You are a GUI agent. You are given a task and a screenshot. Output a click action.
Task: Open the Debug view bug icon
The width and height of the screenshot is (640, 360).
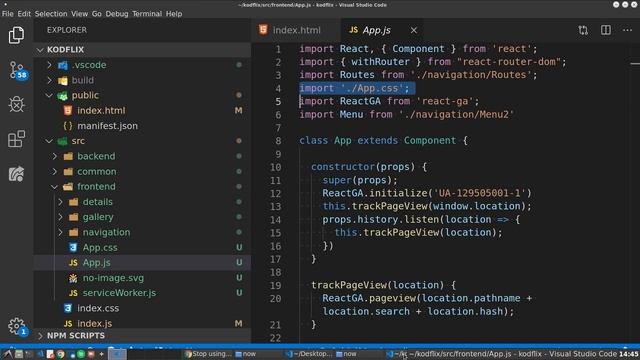coord(16,104)
